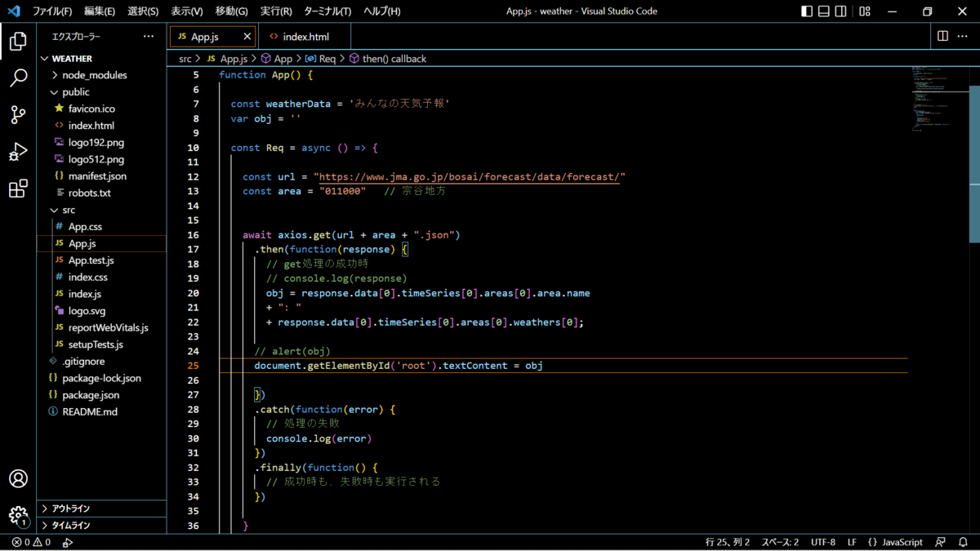Toggle bottom panel layout button
980x551 pixels.
[x=824, y=11]
